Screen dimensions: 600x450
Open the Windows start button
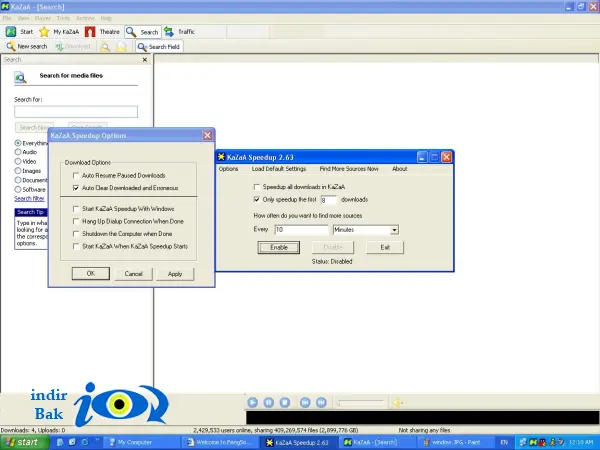coord(24,442)
